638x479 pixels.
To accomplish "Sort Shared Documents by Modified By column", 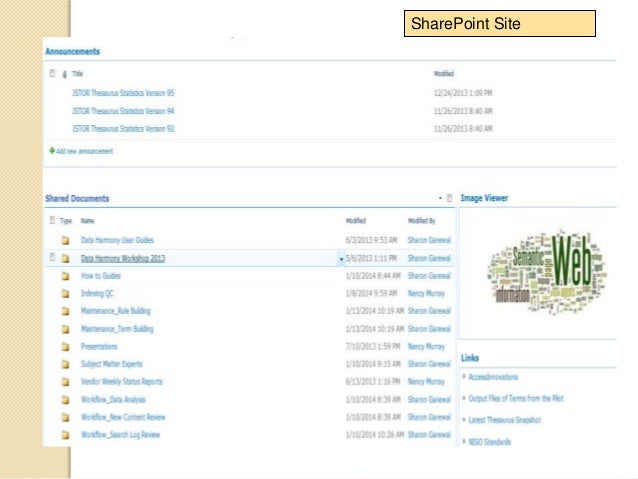I will [x=422, y=221].
